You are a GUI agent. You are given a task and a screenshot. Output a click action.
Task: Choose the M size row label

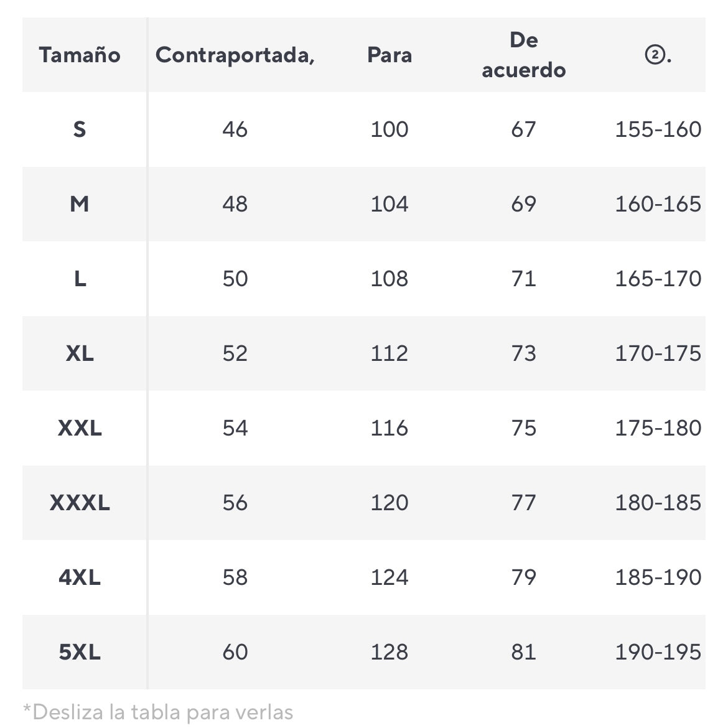[x=80, y=204]
